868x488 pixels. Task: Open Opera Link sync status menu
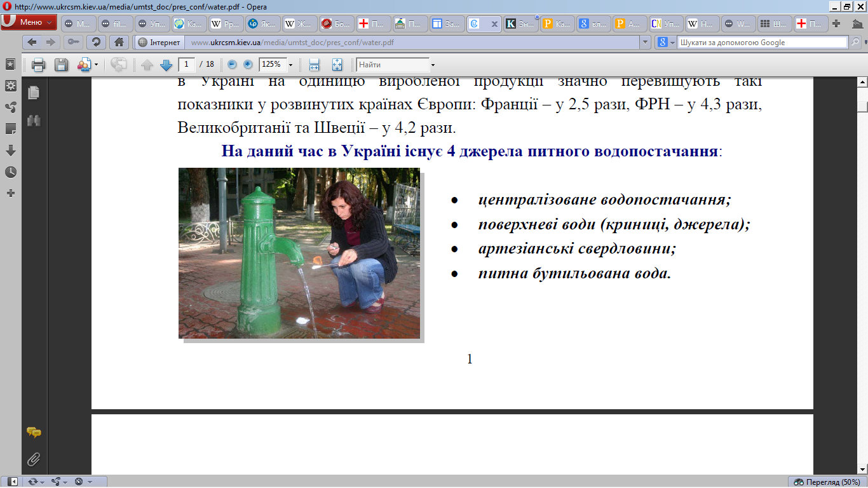(x=35, y=482)
